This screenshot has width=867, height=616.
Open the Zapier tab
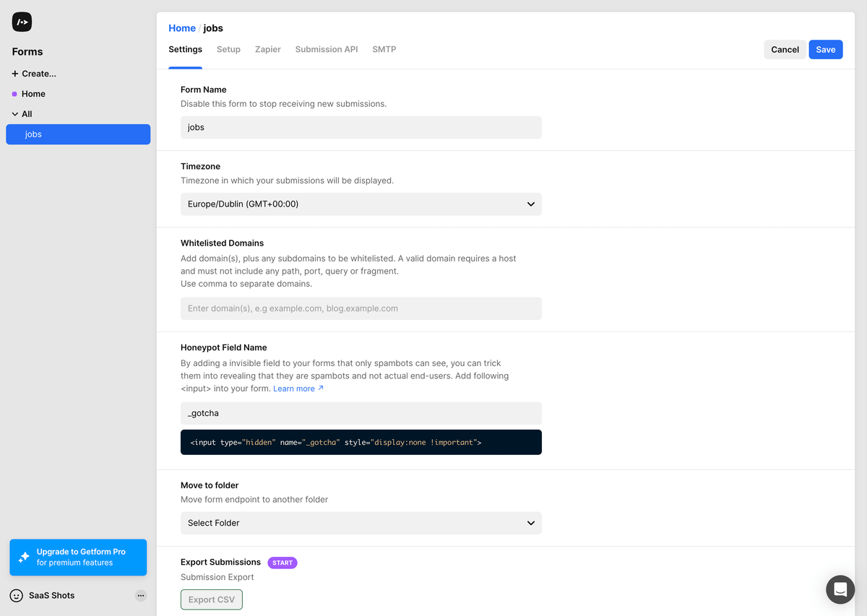point(267,50)
